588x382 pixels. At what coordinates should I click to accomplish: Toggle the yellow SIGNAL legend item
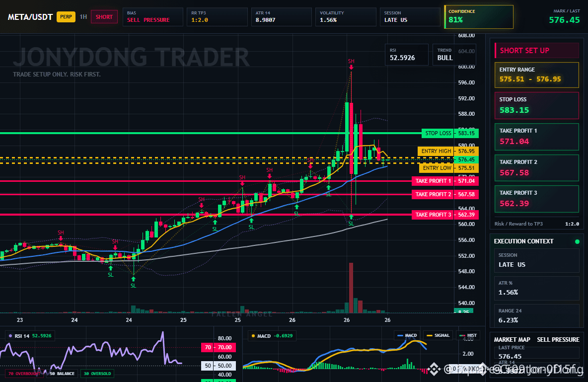438,335
